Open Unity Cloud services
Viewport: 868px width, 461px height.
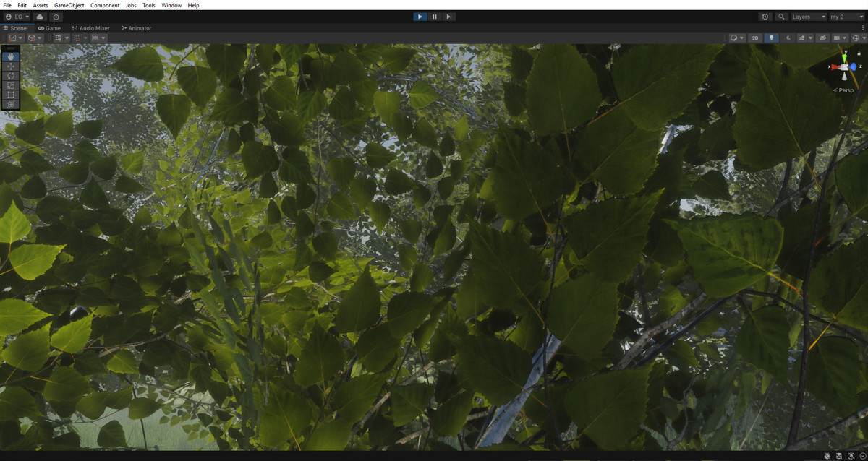pyautogui.click(x=39, y=17)
